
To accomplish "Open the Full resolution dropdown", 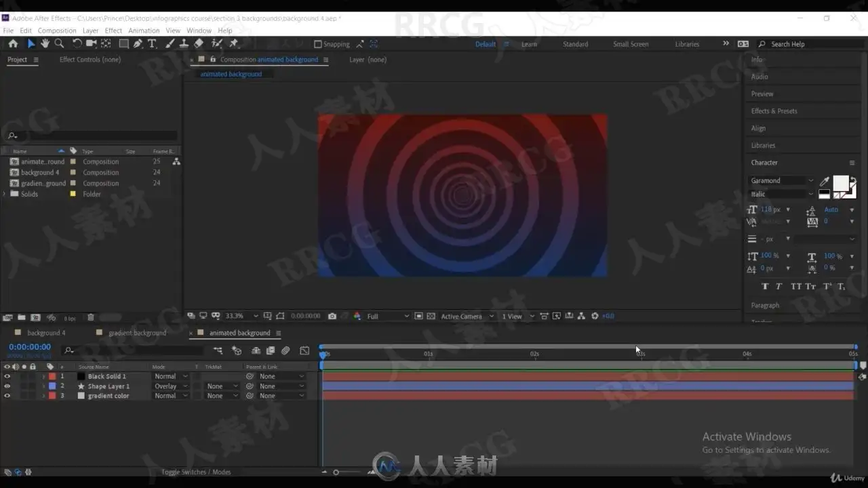I will (x=388, y=316).
